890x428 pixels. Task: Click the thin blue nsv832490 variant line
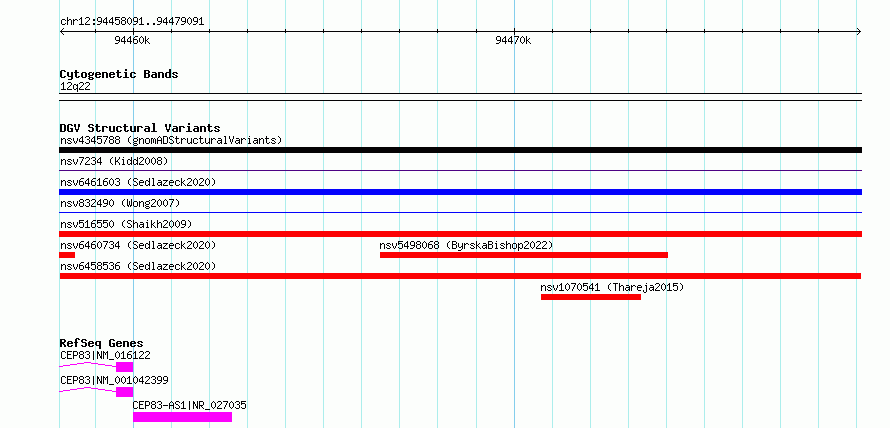tap(460, 212)
